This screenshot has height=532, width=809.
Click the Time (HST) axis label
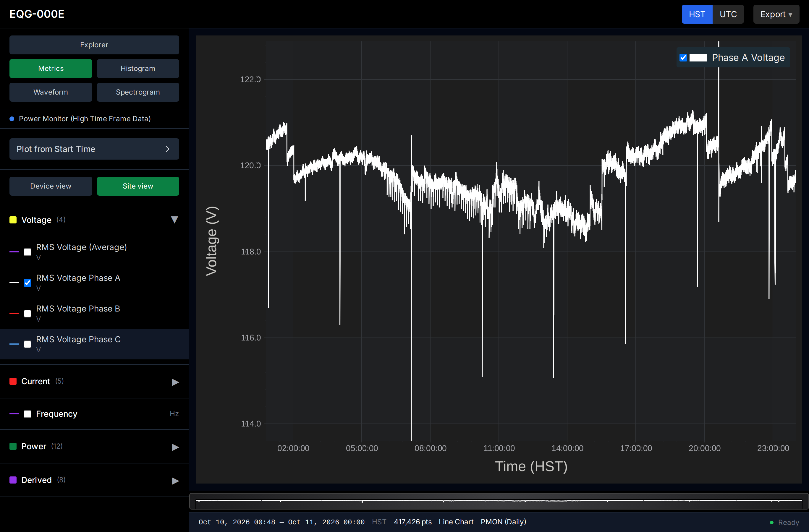[x=531, y=466]
